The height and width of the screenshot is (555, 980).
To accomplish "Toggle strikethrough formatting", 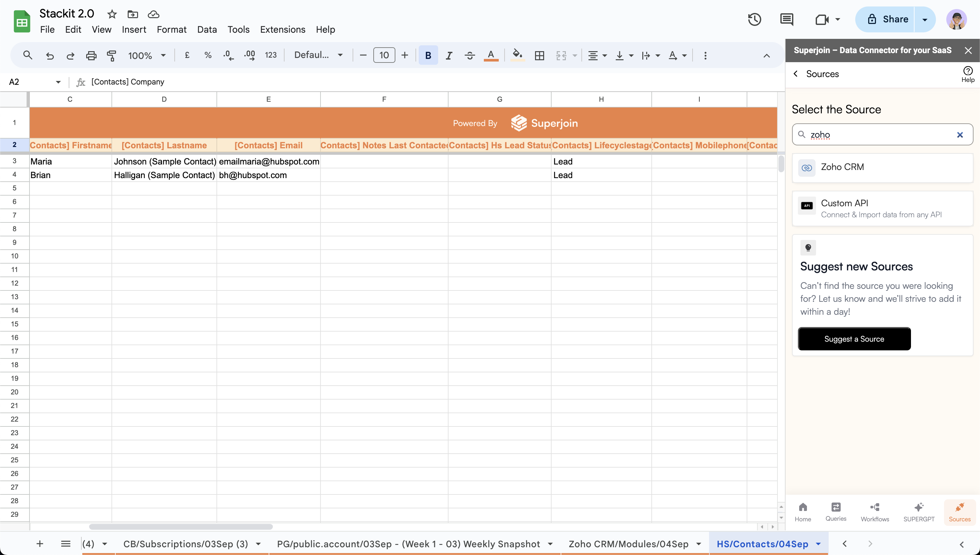I will click(470, 56).
